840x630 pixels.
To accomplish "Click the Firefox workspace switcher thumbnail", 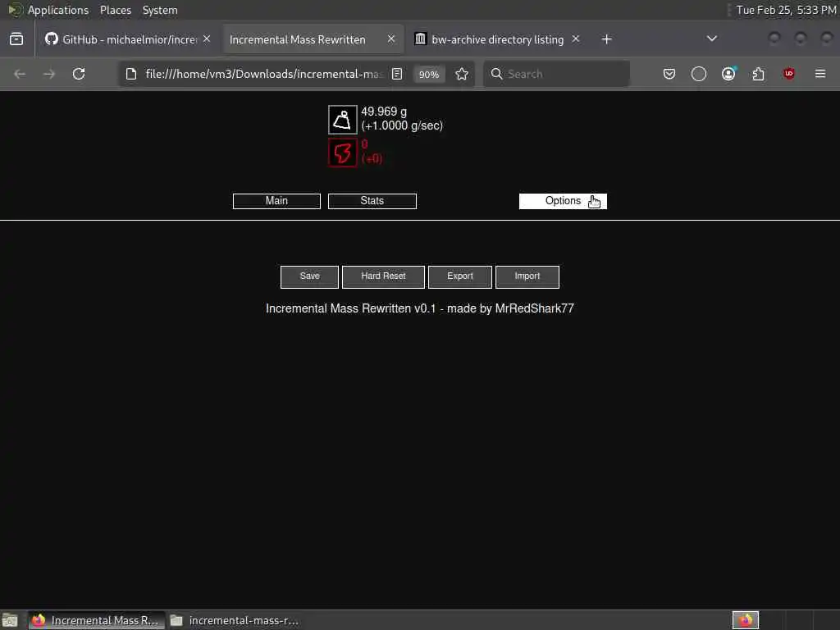I will coord(746,620).
